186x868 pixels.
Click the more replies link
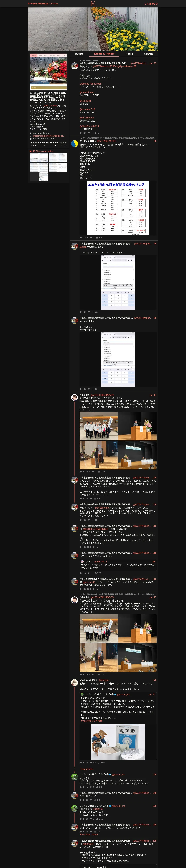point(87,769)
